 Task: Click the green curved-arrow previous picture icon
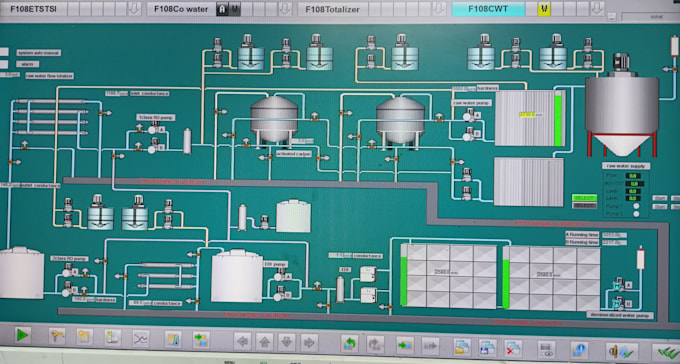350,343
